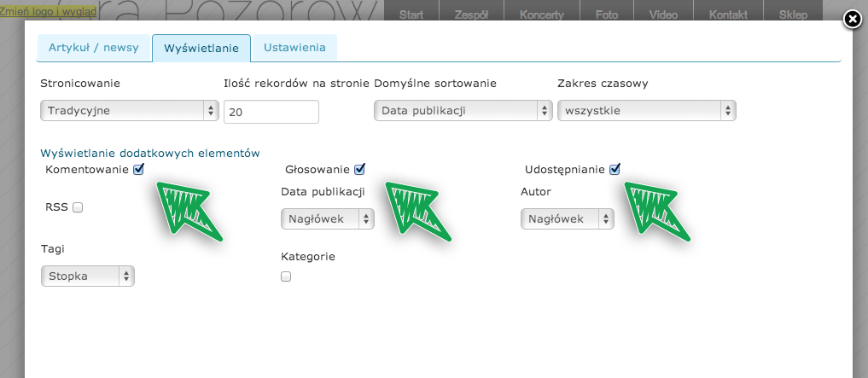Open the Sklep menu item
The height and width of the screenshot is (378, 868).
pos(794,15)
